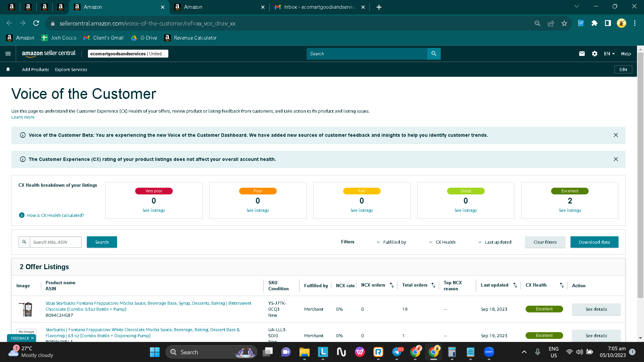The height and width of the screenshot is (362, 644).
Task: Open the Client's Gmail bookmark
Action: click(x=104, y=38)
